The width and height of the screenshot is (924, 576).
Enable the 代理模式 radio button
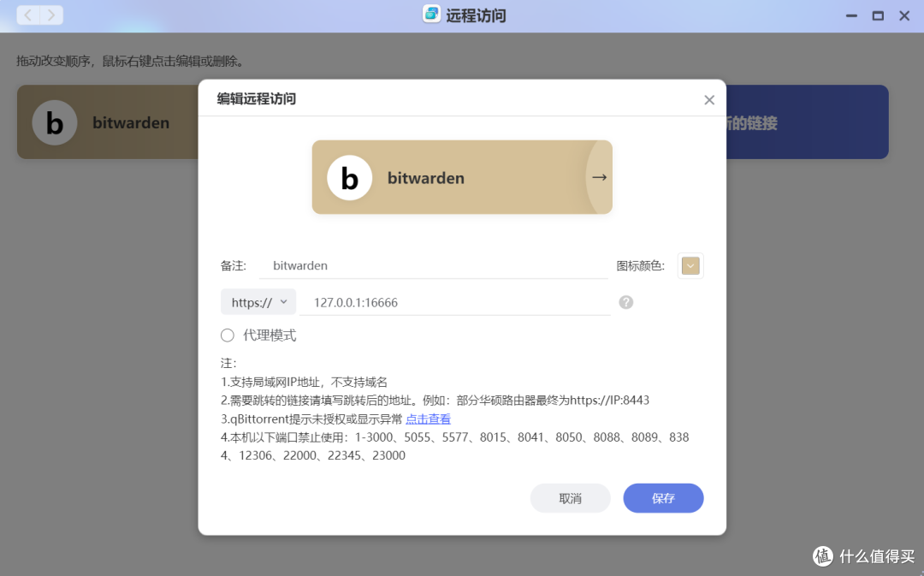point(228,336)
